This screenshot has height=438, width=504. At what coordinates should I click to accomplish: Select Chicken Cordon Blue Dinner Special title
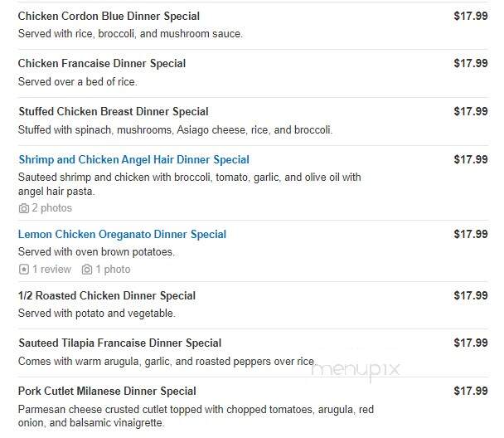(109, 16)
